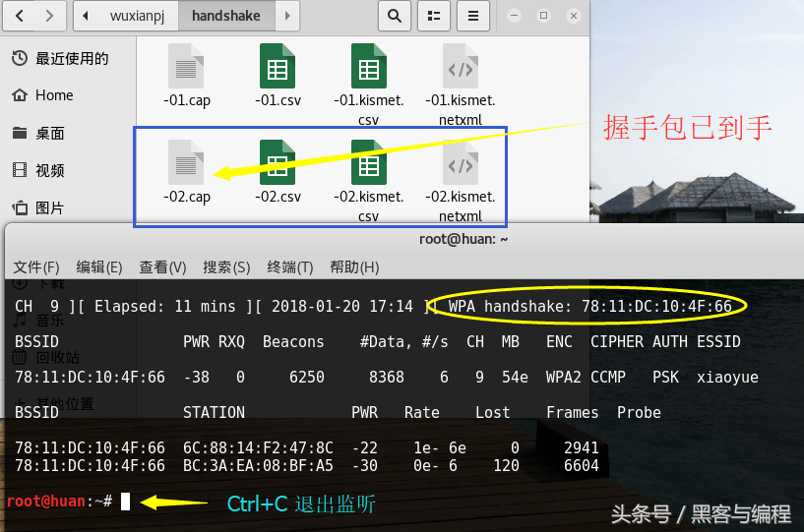
Task: Open the 终端(T) terminal menu
Action: coord(289,267)
